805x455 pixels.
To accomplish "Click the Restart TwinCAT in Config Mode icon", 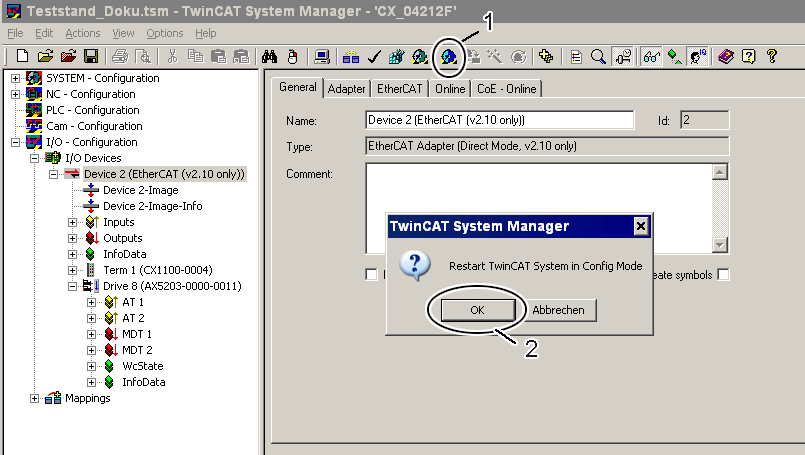I will 449,56.
